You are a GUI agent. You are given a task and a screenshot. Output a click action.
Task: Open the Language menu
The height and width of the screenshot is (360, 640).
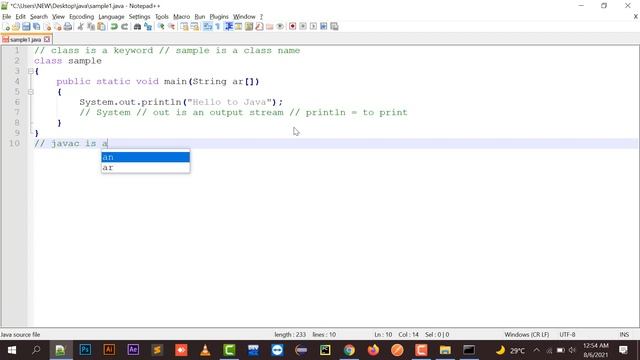tap(111, 17)
